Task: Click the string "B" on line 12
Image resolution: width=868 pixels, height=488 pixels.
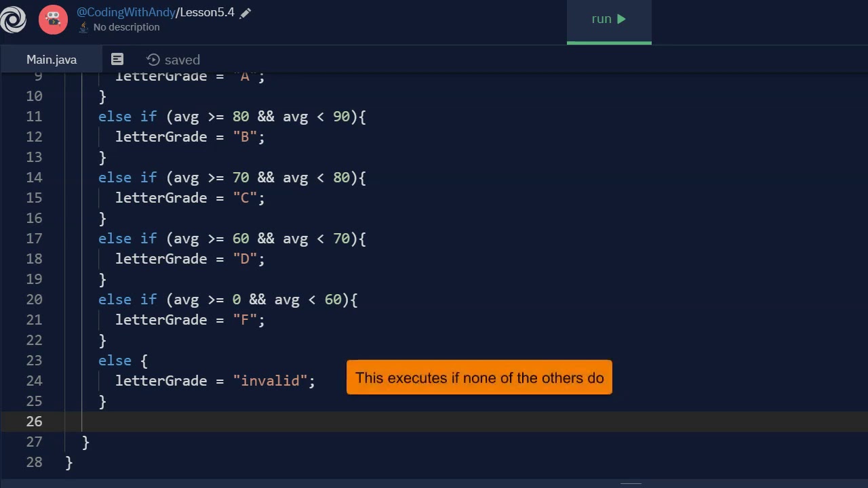Action: coord(245,137)
